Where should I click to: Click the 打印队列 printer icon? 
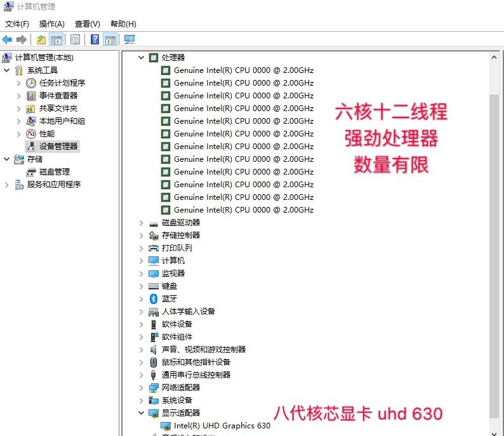pyautogui.click(x=154, y=248)
